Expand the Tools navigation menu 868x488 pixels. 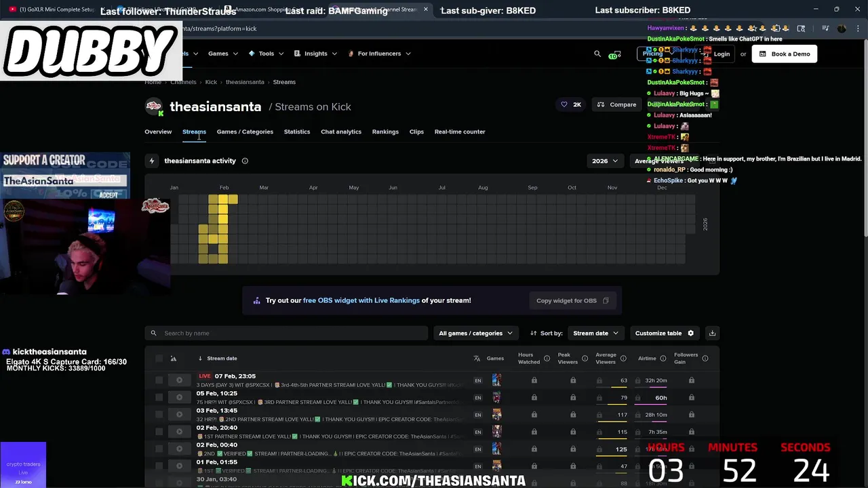pos(266,54)
